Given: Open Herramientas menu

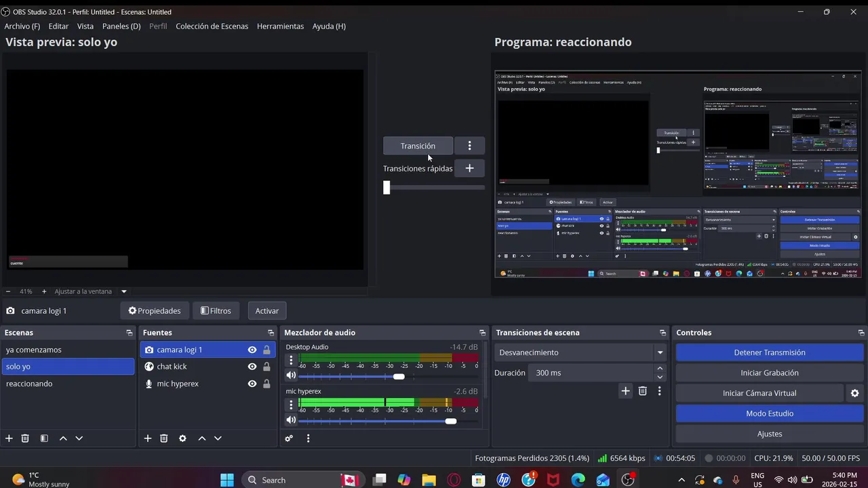Looking at the screenshot, I should point(280,26).
